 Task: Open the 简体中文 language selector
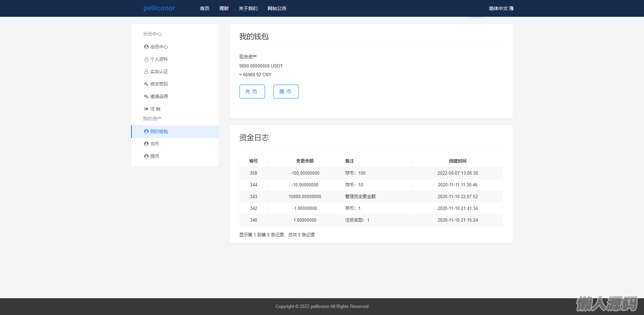pyautogui.click(x=501, y=8)
